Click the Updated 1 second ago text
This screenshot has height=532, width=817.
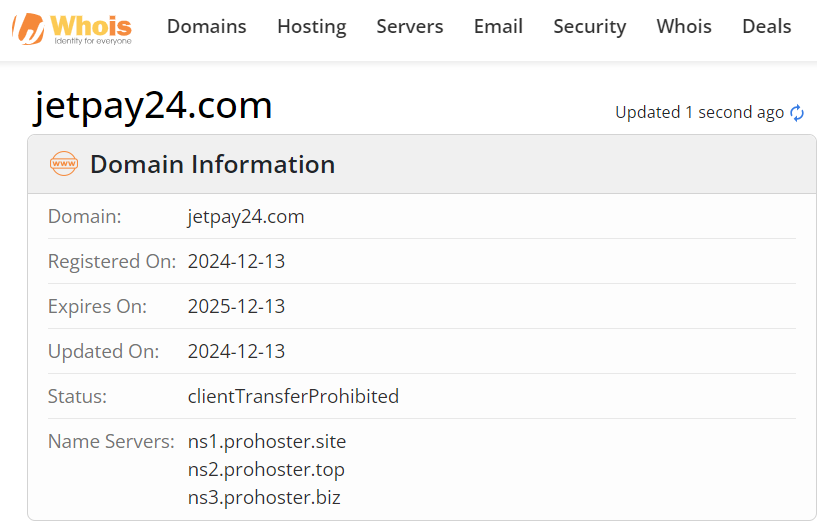tap(699, 113)
